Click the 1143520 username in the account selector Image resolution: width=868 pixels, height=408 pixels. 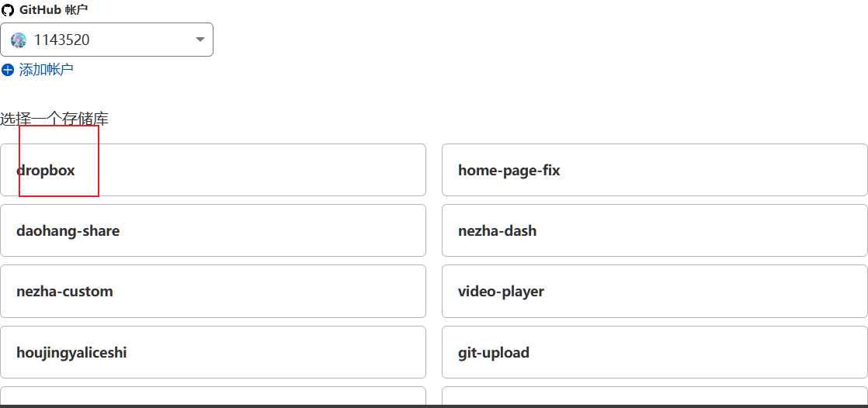(62, 40)
